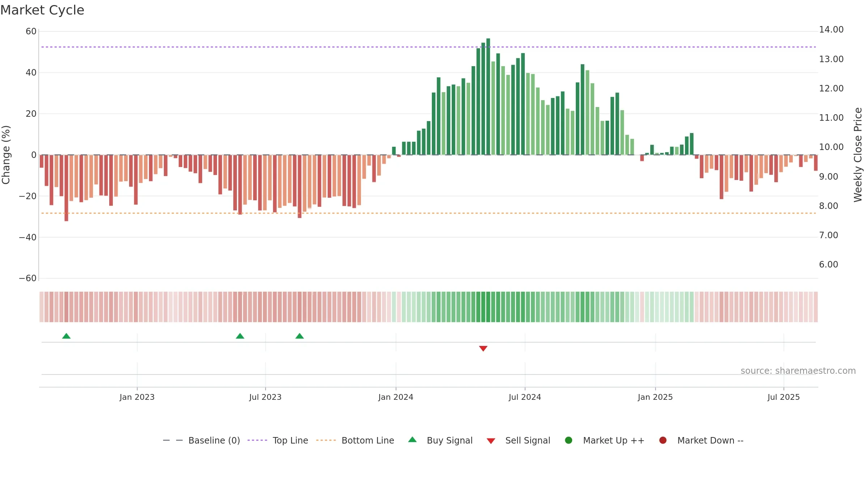
Task: Click the darkest green cell in heatmap strip
Action: pyautogui.click(x=488, y=307)
